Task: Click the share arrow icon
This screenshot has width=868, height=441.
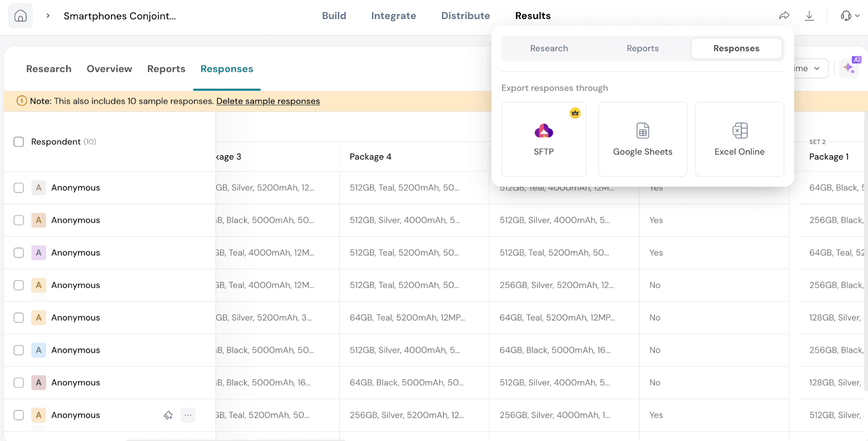Action: 784,16
